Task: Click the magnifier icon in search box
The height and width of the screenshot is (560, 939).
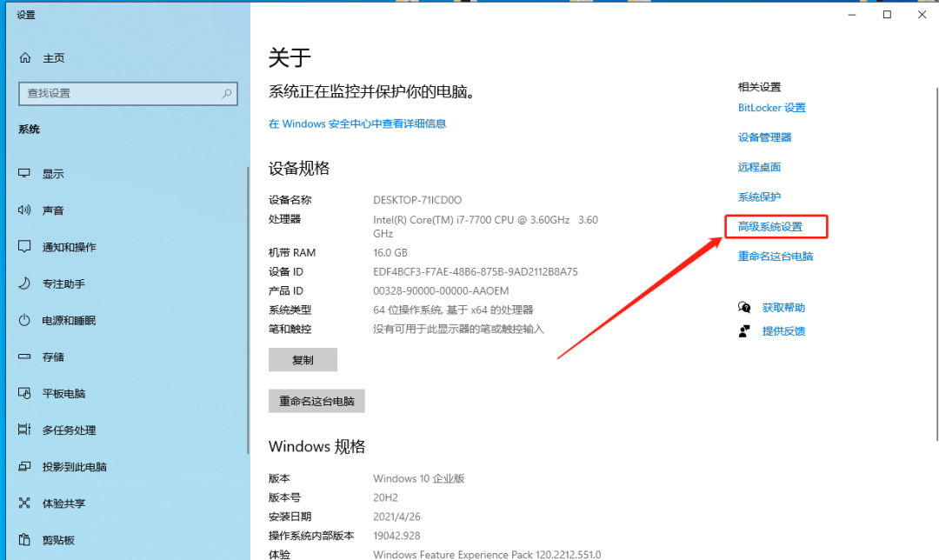Action: click(x=226, y=93)
